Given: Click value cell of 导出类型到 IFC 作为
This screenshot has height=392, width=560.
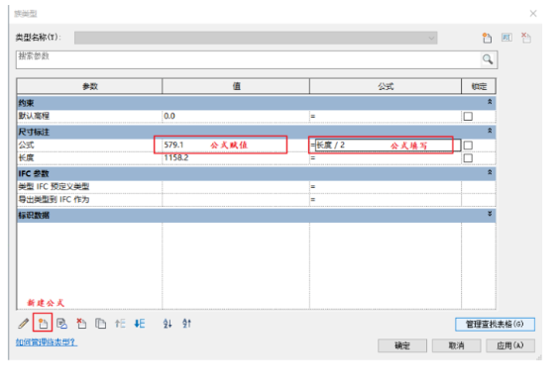Looking at the screenshot, I should (236, 199).
